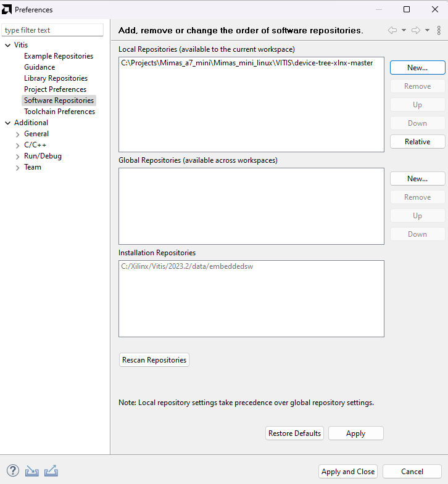The width and height of the screenshot is (448, 484).
Task: Expand the General tree node
Action: point(17,134)
